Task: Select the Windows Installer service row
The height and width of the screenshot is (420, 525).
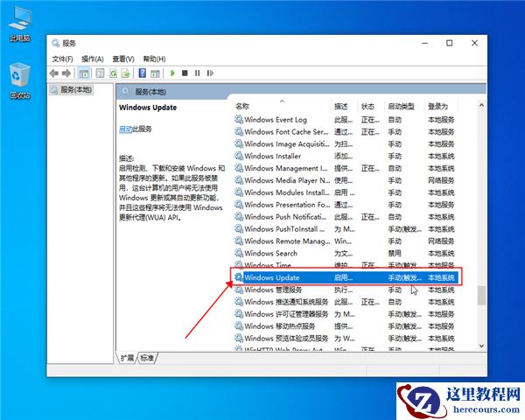Action: pos(345,156)
